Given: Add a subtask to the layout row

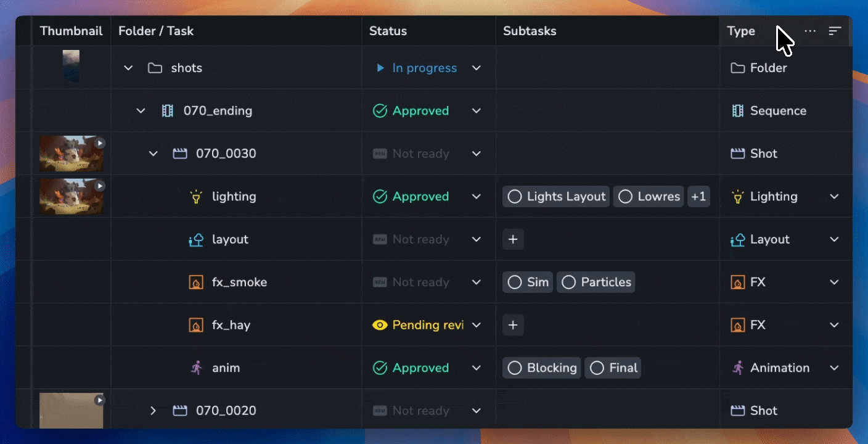Looking at the screenshot, I should [513, 239].
